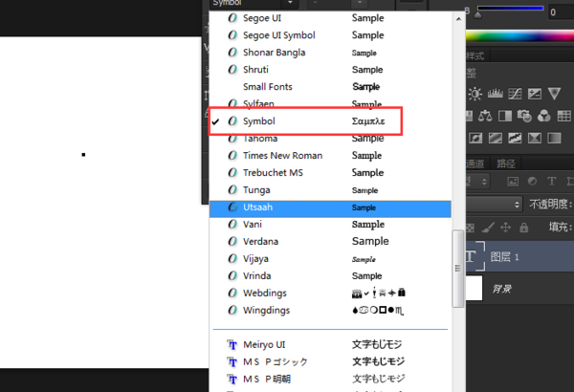This screenshot has height=392, width=574.
Task: Open the font style dropdown arrow
Action: pos(360,3)
